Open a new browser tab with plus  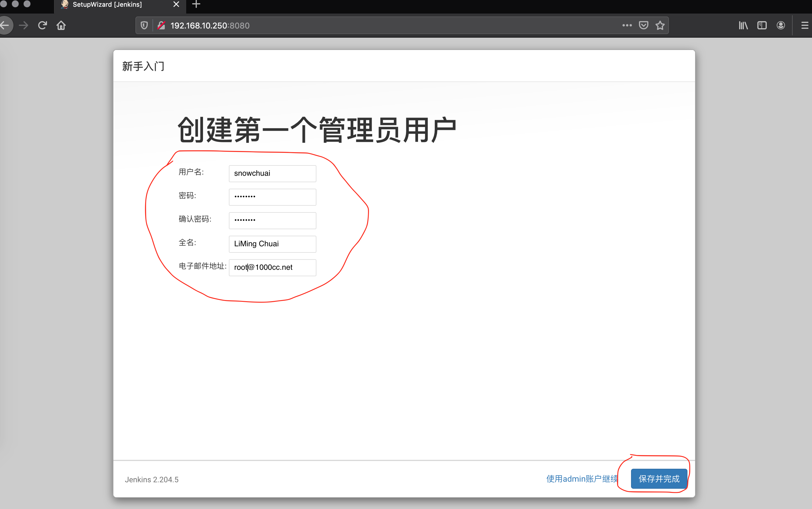point(196,4)
